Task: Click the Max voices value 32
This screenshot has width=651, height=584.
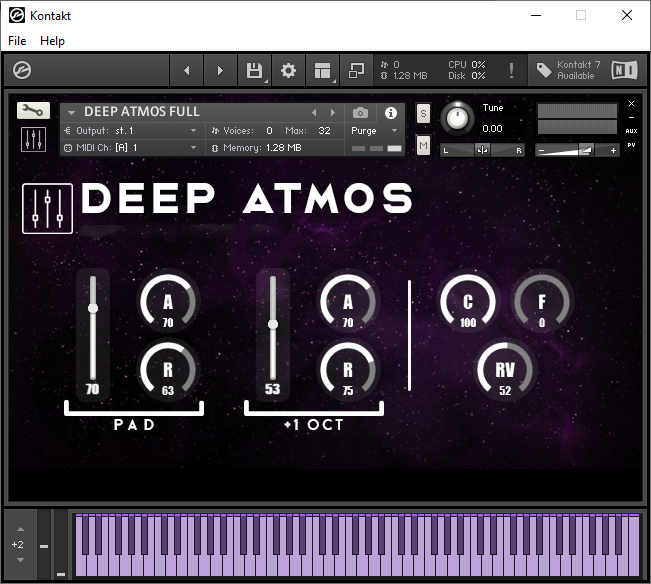Action: 324,131
